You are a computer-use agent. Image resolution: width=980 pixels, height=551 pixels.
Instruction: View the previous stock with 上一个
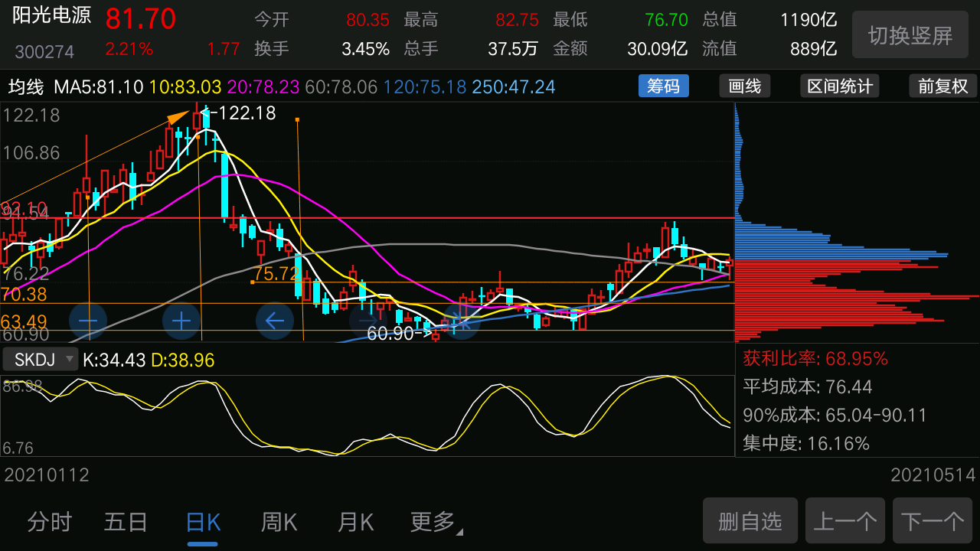[844, 520]
